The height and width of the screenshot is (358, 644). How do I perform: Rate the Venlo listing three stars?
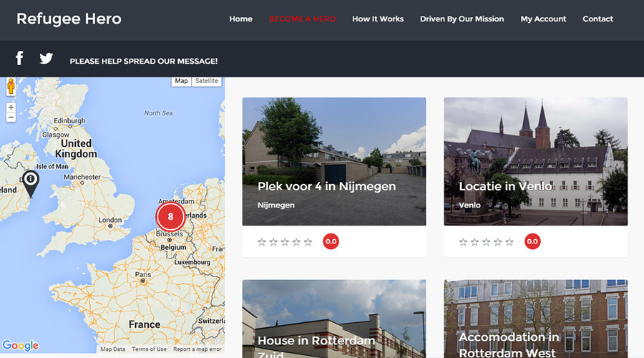pyautogui.click(x=486, y=242)
